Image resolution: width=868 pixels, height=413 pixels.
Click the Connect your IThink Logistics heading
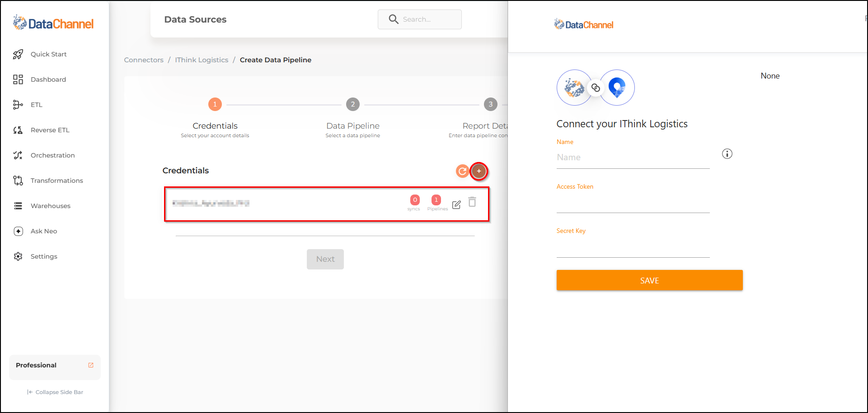click(622, 124)
